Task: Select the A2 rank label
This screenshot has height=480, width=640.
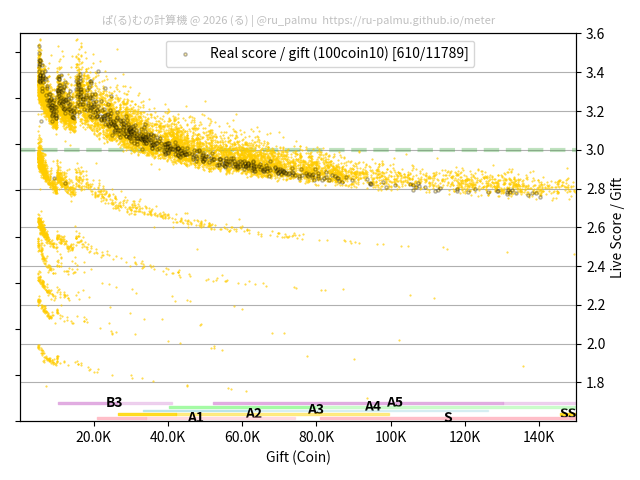Action: point(254,413)
